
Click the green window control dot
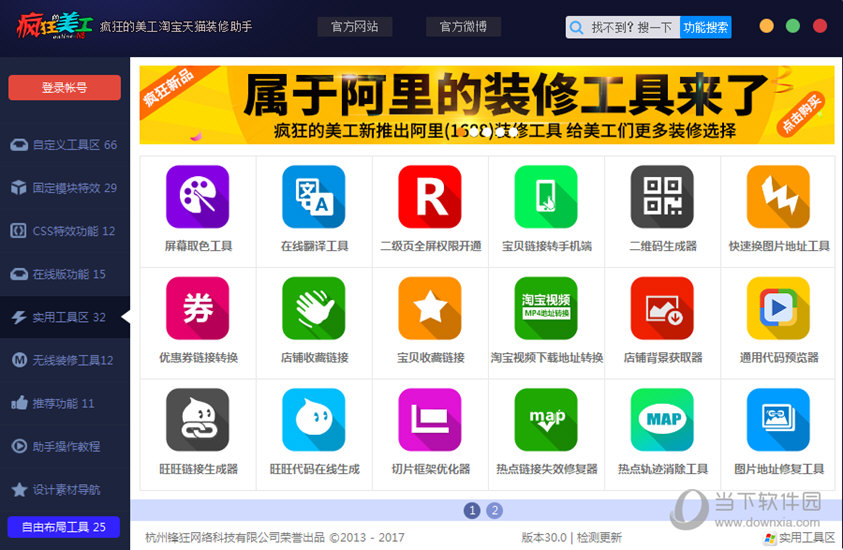[x=792, y=26]
